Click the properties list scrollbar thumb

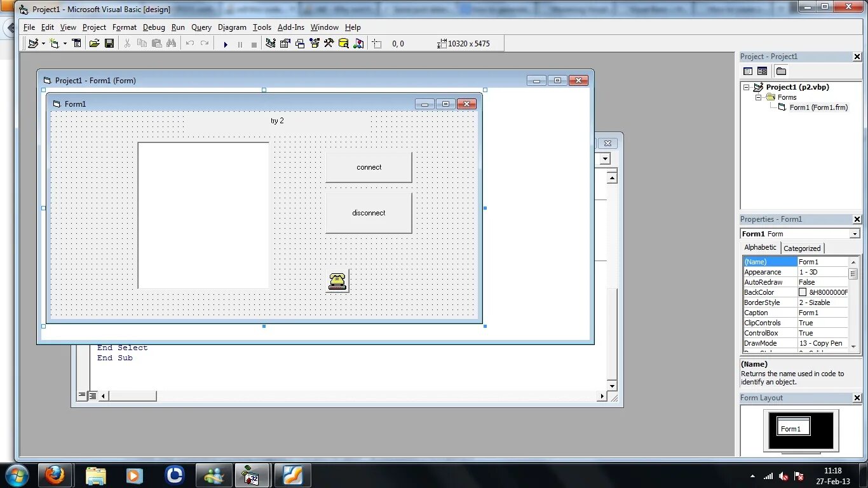click(854, 274)
